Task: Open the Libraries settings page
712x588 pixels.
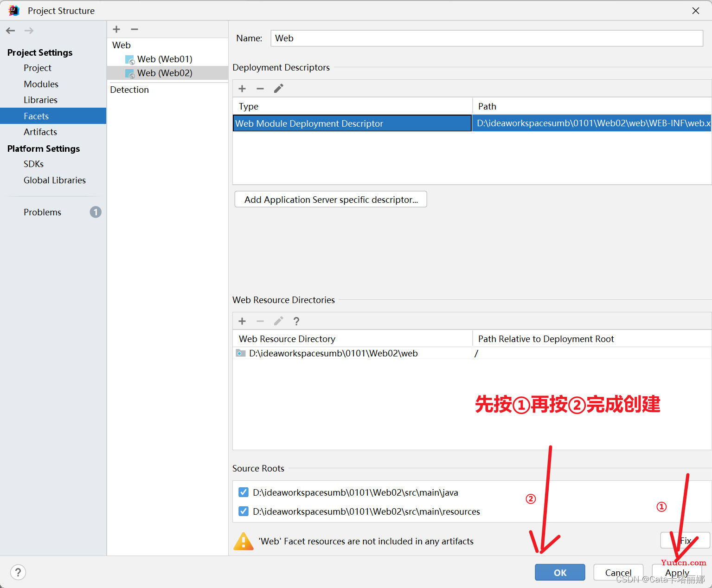Action: tap(41, 100)
